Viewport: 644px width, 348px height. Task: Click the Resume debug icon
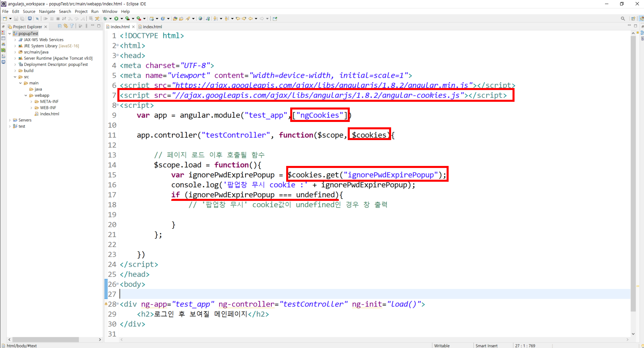tap(45, 18)
